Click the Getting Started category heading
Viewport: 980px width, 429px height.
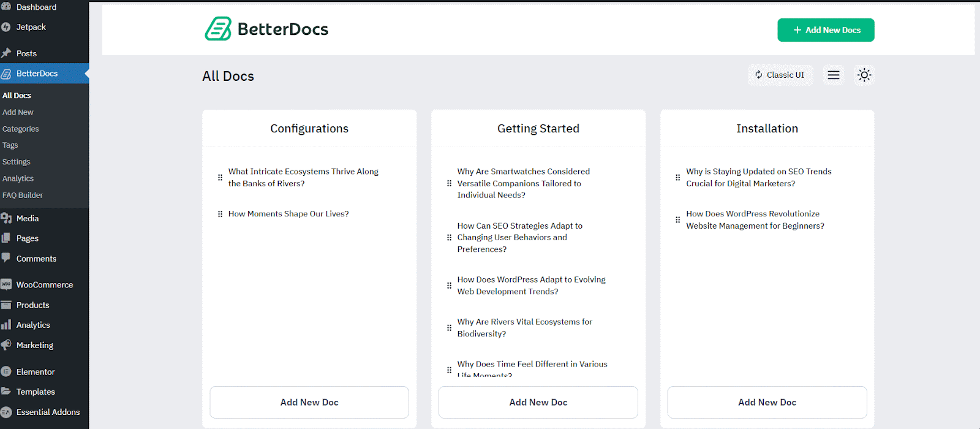tap(538, 129)
